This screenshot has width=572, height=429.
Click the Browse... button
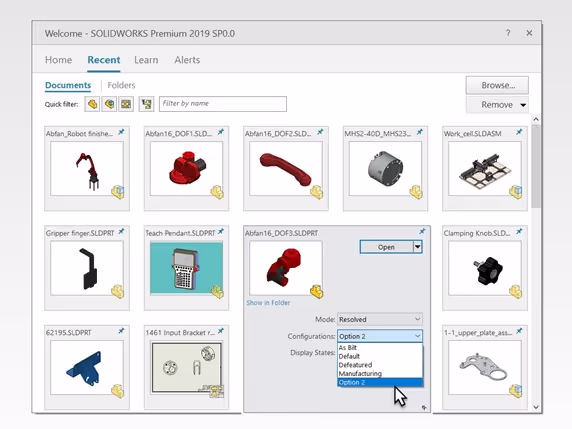tap(497, 85)
